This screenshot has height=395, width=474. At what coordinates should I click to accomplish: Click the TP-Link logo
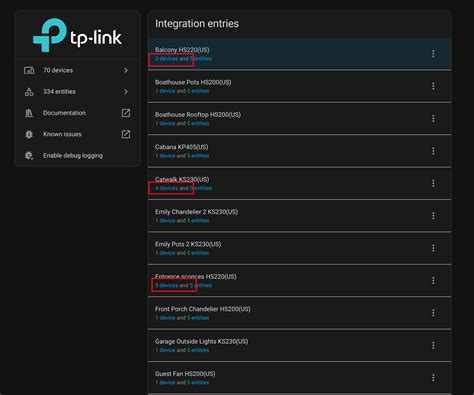[x=77, y=35]
